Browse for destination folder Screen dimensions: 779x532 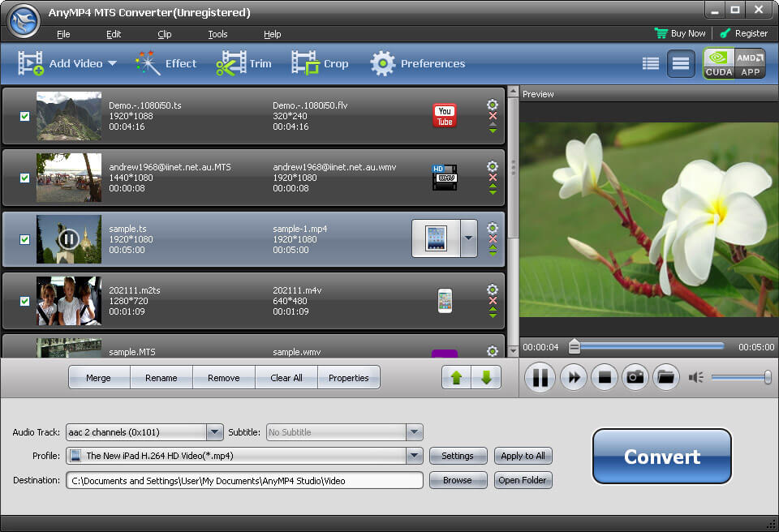click(x=458, y=480)
